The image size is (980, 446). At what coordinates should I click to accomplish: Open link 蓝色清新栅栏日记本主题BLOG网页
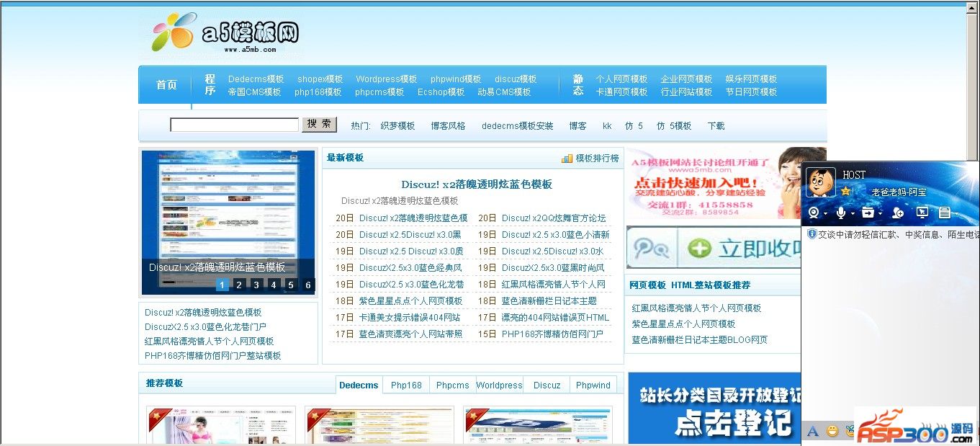[x=699, y=340]
